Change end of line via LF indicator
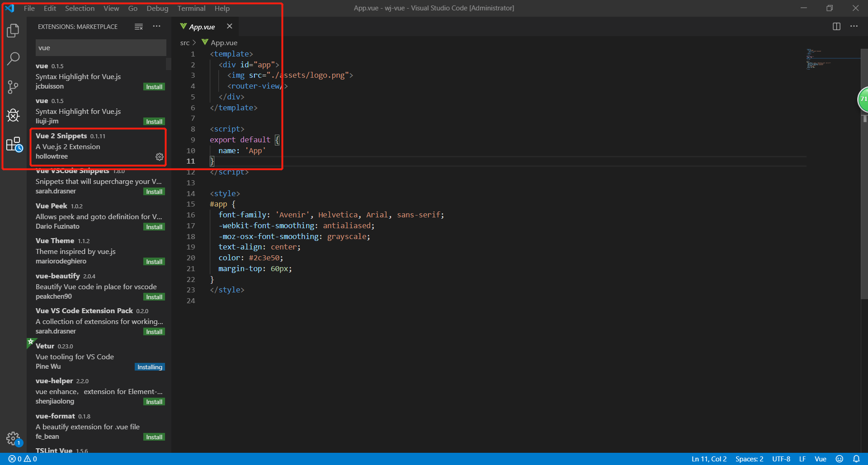The width and height of the screenshot is (868, 465). pyautogui.click(x=802, y=459)
